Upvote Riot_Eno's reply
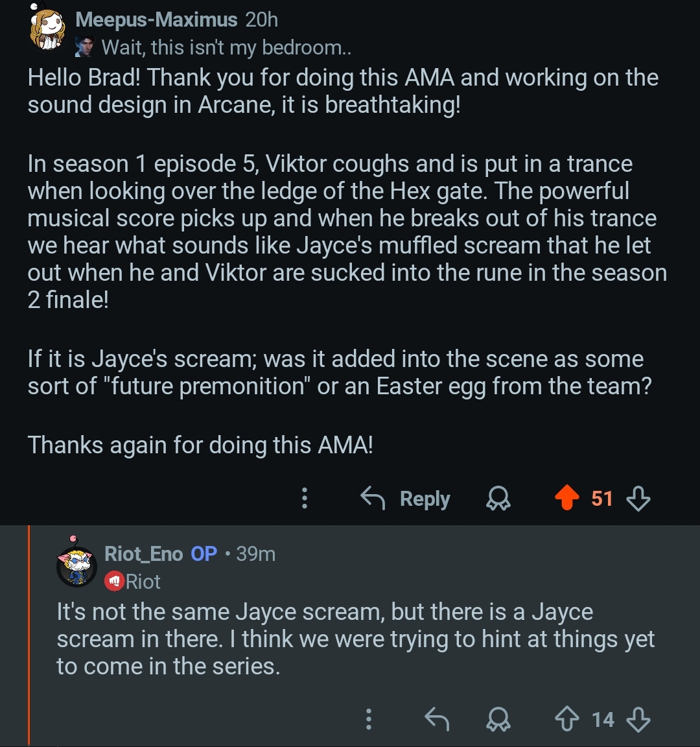Viewport: 700px width, 747px height. coord(567,719)
